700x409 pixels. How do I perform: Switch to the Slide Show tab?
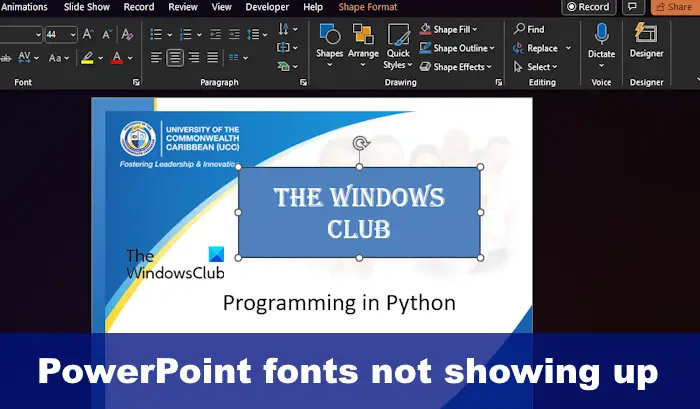(87, 7)
